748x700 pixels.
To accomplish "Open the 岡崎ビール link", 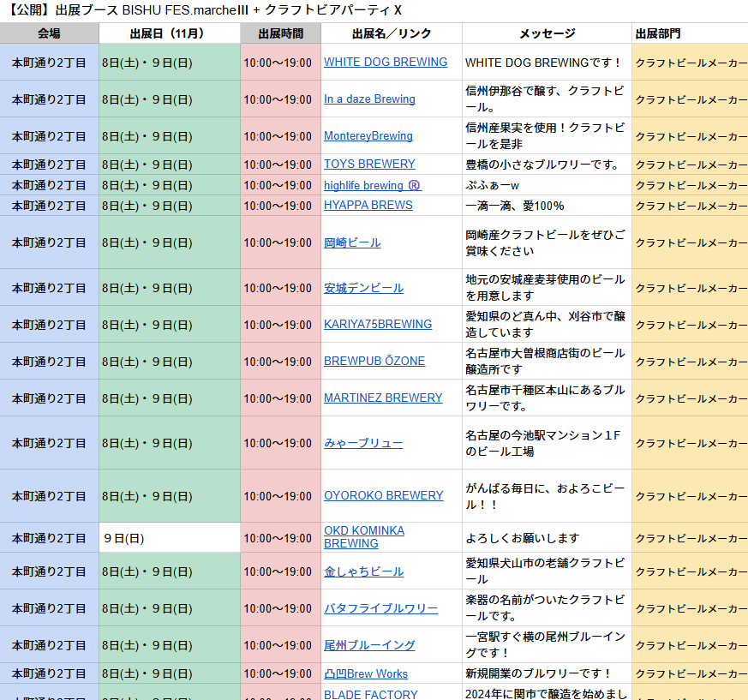I will tap(352, 242).
